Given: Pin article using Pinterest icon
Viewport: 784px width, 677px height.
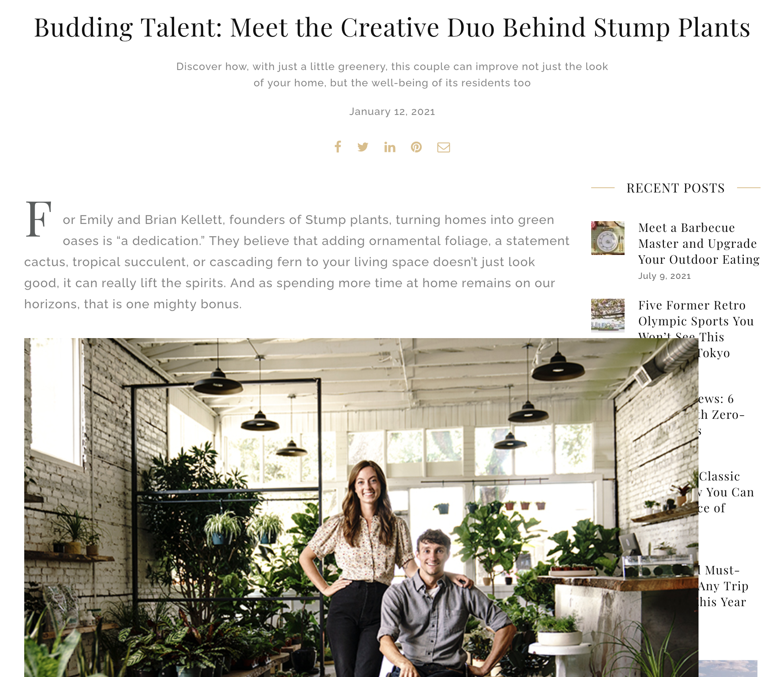Looking at the screenshot, I should [416, 147].
